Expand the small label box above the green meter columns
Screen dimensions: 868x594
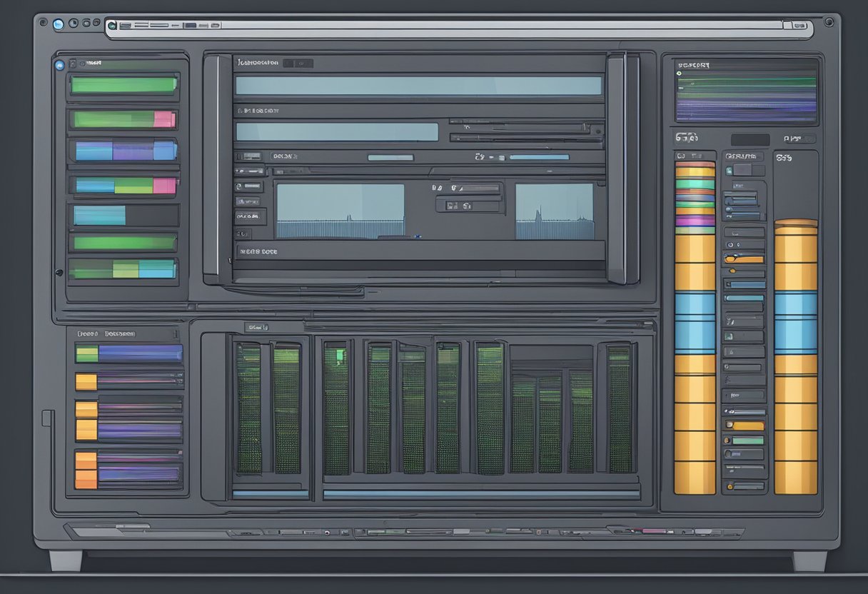point(257,327)
